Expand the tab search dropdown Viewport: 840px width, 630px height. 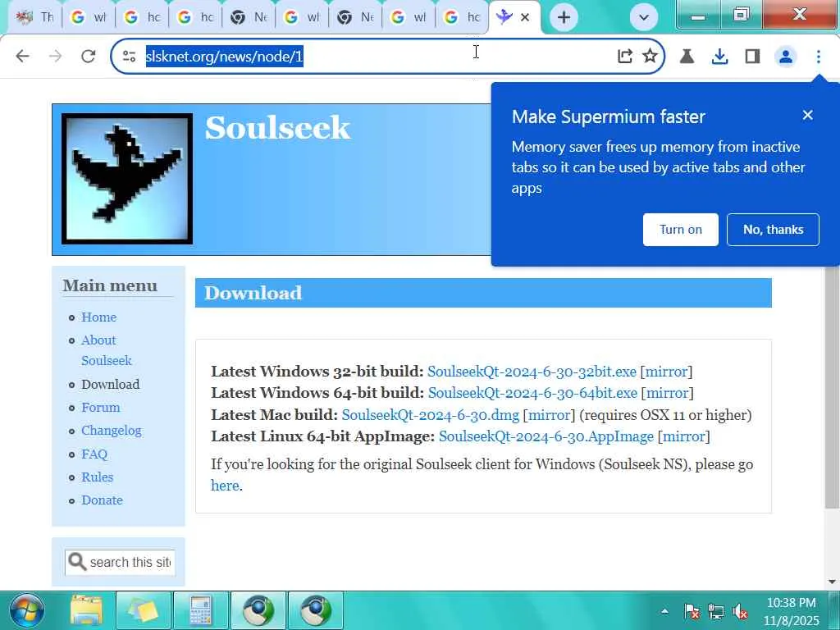tap(644, 17)
